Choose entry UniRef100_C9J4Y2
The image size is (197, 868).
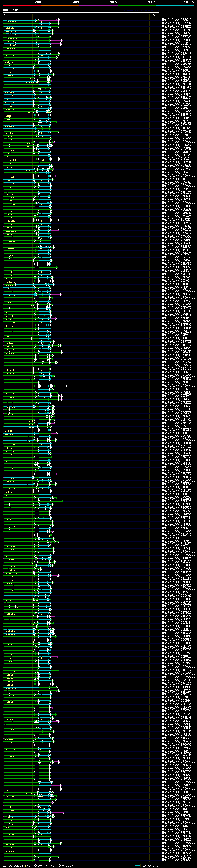(177, 145)
